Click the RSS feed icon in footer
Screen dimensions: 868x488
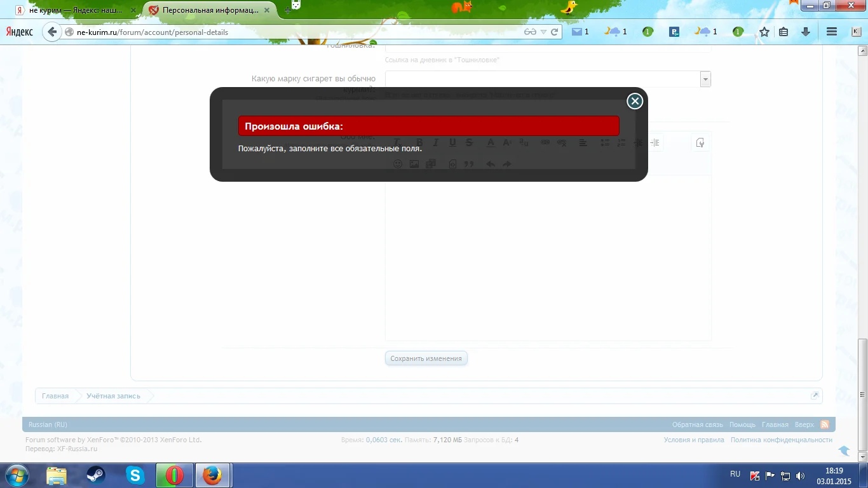825,424
